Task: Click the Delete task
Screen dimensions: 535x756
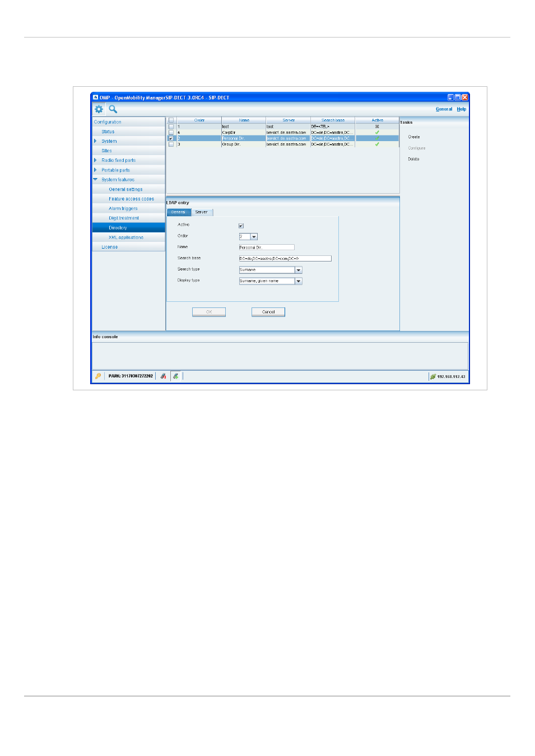Action: coord(413,159)
